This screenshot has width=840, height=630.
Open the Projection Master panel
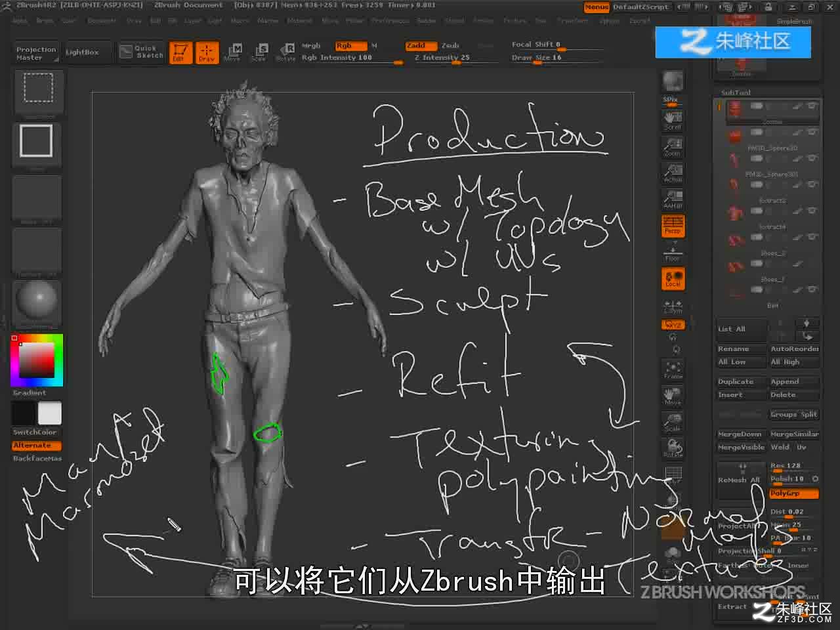(36, 53)
